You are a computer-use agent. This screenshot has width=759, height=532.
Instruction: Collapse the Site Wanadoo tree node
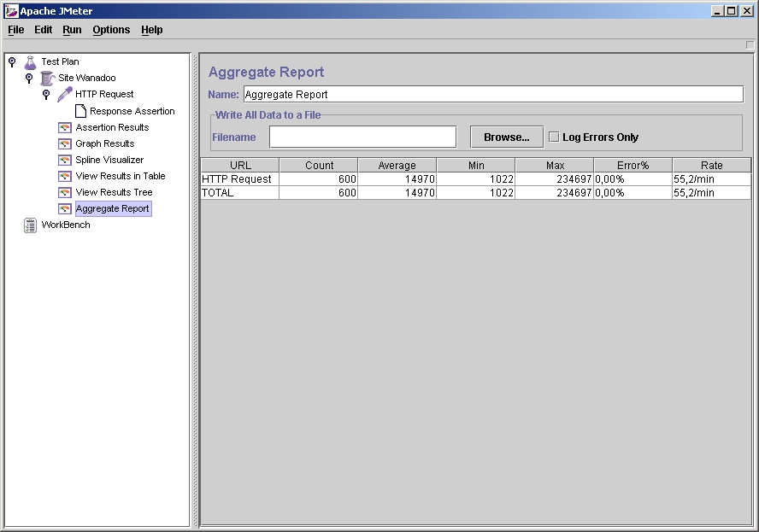29,78
